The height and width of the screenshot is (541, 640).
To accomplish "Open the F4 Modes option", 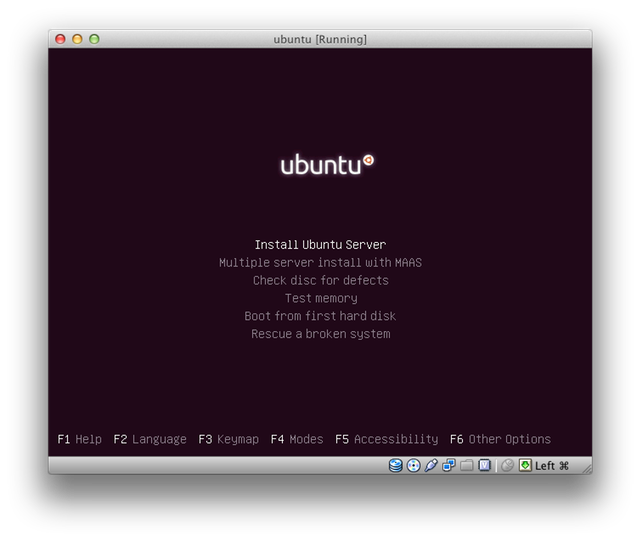I will pos(297,439).
